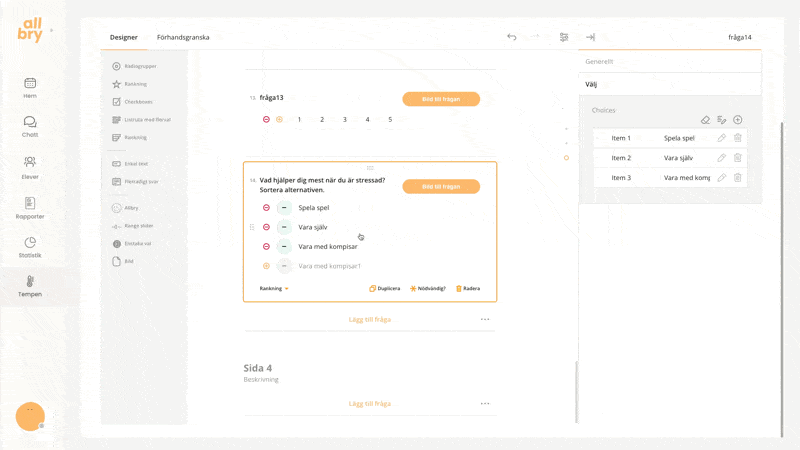Image resolution: width=800 pixels, height=450 pixels.
Task: Click Duplicera on question 14
Action: click(385, 288)
